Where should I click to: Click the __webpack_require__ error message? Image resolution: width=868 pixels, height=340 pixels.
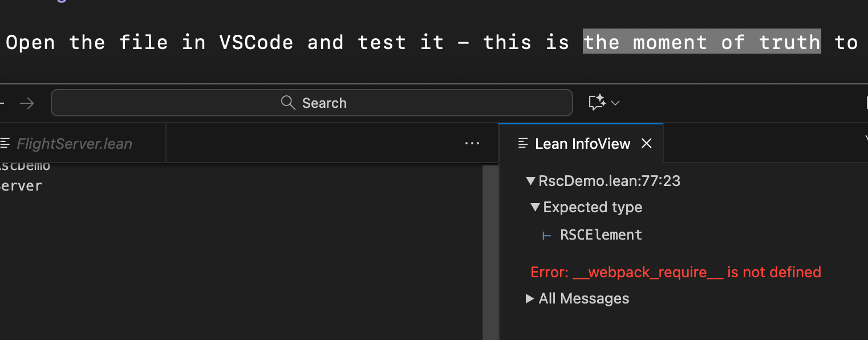click(675, 272)
